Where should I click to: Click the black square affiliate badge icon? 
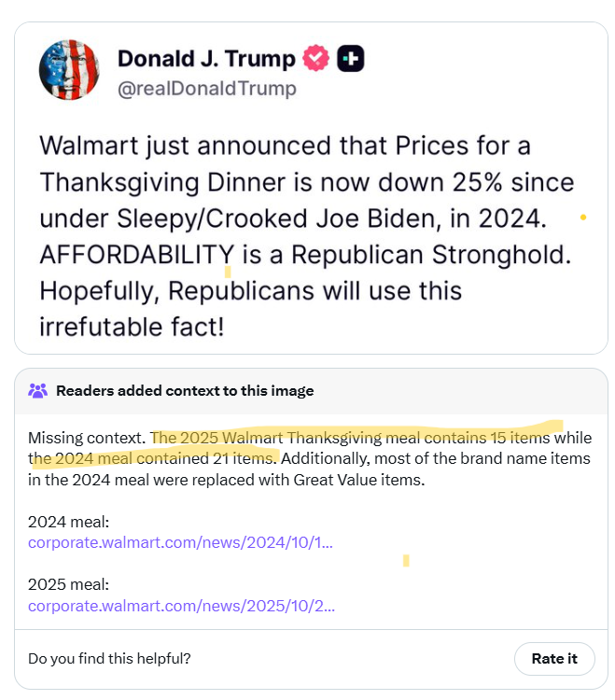(x=351, y=59)
